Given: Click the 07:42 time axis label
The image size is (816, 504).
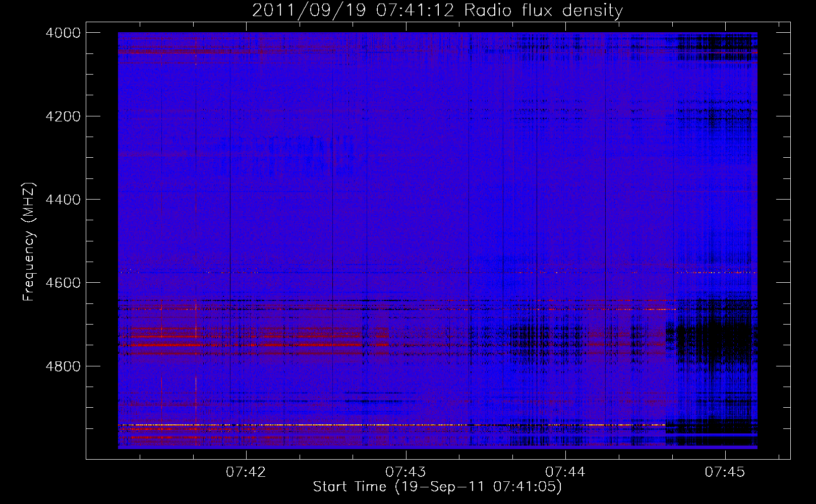Looking at the screenshot, I should pos(246,472).
